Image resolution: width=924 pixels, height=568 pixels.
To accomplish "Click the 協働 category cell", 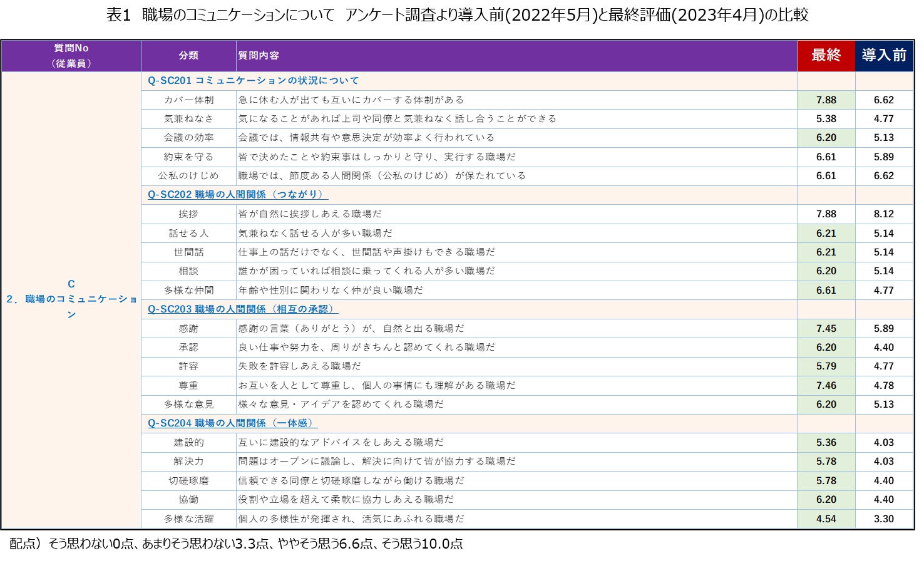I will click(188, 500).
